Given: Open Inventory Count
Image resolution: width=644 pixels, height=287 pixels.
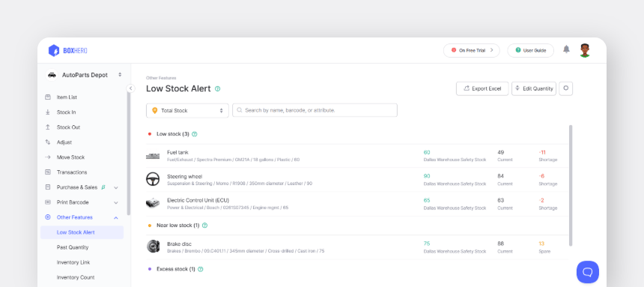Looking at the screenshot, I should (76, 277).
